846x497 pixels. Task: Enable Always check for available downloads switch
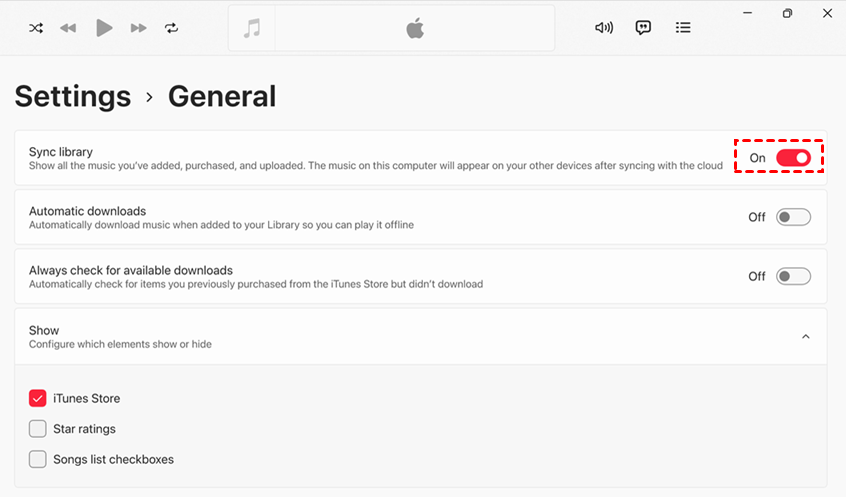tap(793, 276)
